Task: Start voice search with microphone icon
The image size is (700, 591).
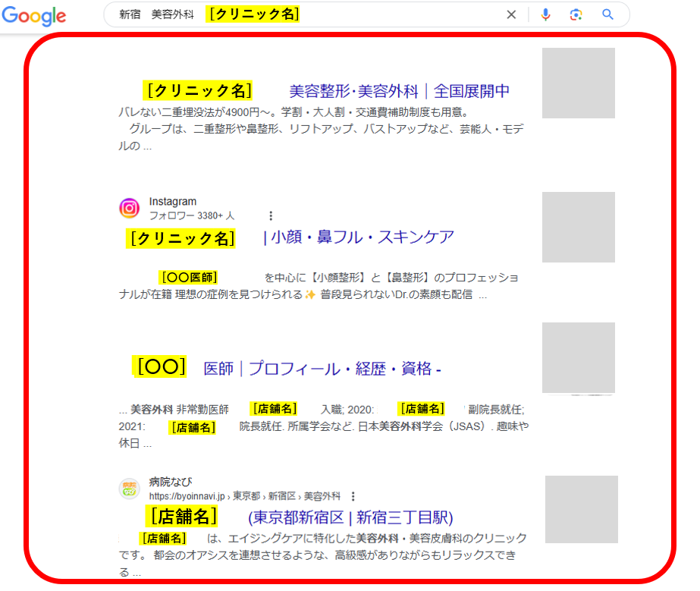Action: coord(545,14)
